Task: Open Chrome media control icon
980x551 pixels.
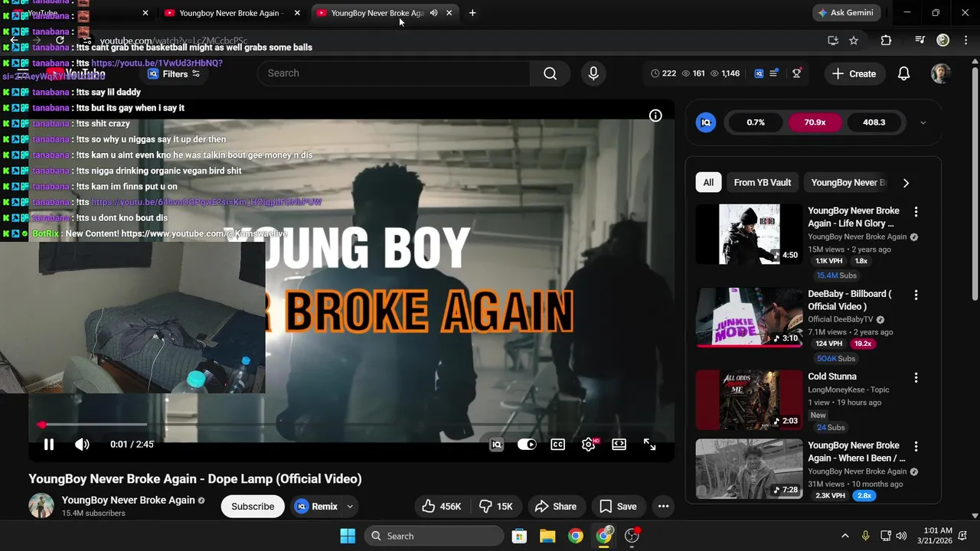Action: (920, 41)
